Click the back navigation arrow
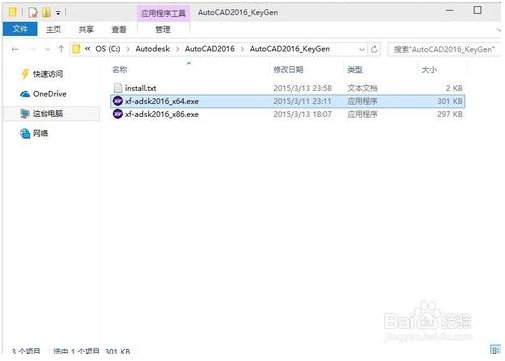Screen dimensions: 505x361 point(15,49)
